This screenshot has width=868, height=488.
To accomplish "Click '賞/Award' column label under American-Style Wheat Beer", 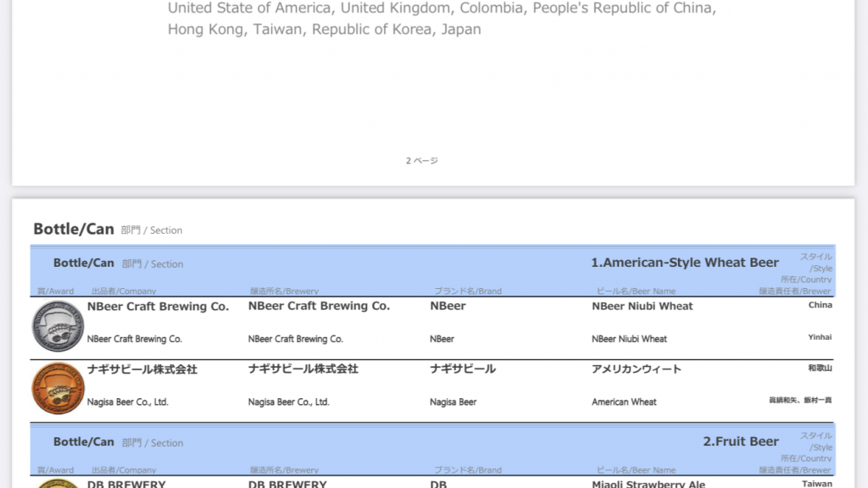I will 55,291.
